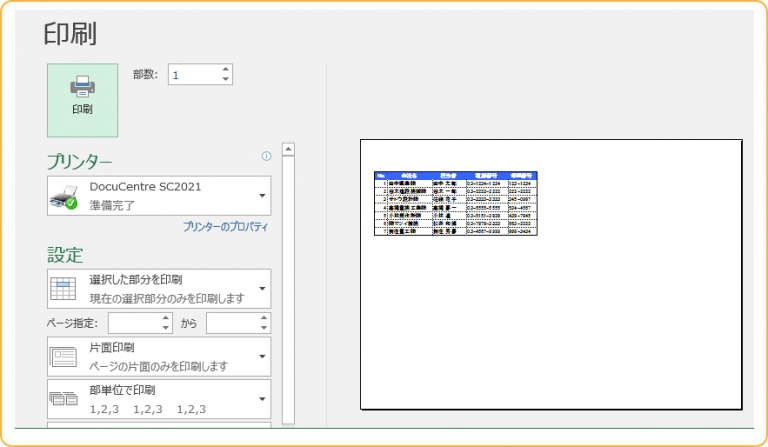Click the large Print (印刷) button
Image resolution: width=768 pixels, height=447 pixels.
point(82,100)
